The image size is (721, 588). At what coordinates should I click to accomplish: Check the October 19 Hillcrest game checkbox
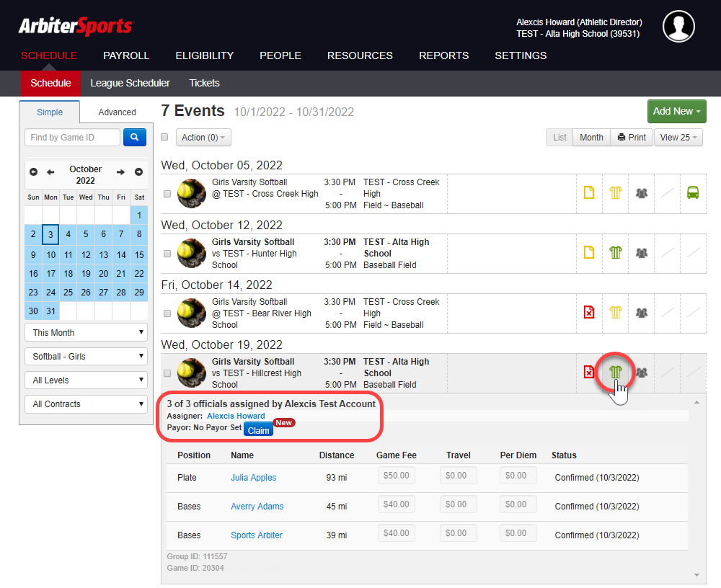coord(167,373)
